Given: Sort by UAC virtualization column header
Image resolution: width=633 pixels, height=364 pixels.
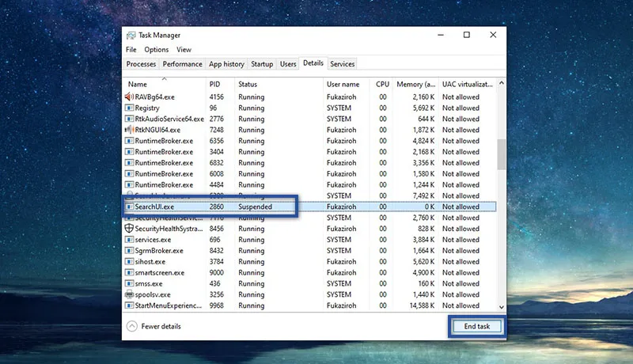Looking at the screenshot, I should (x=468, y=84).
